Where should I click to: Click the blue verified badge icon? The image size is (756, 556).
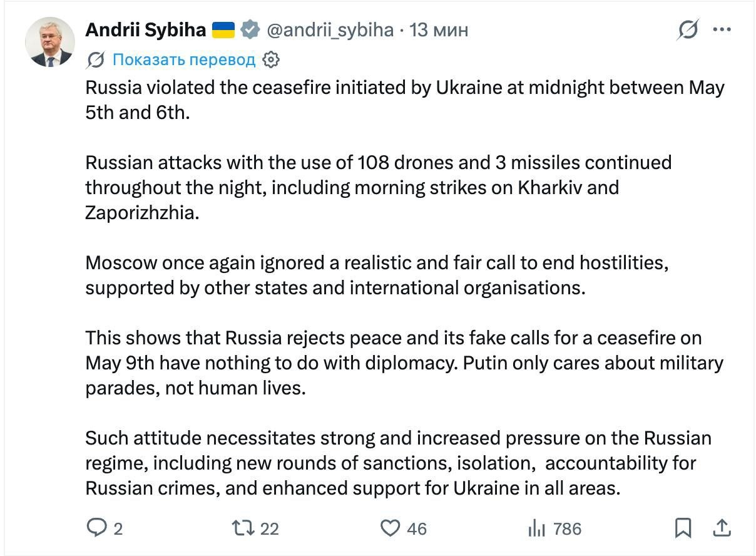point(250,29)
